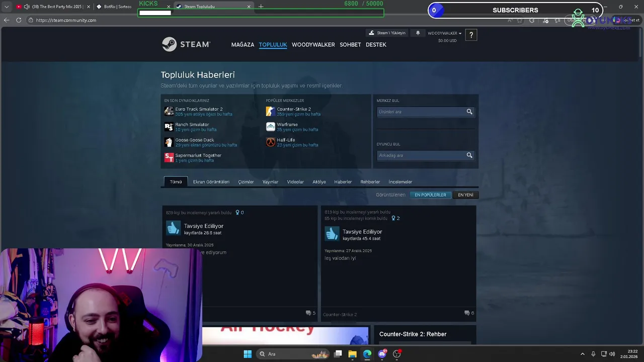
Task: Click the comment bubble showing 6 comments
Action: click(467, 313)
